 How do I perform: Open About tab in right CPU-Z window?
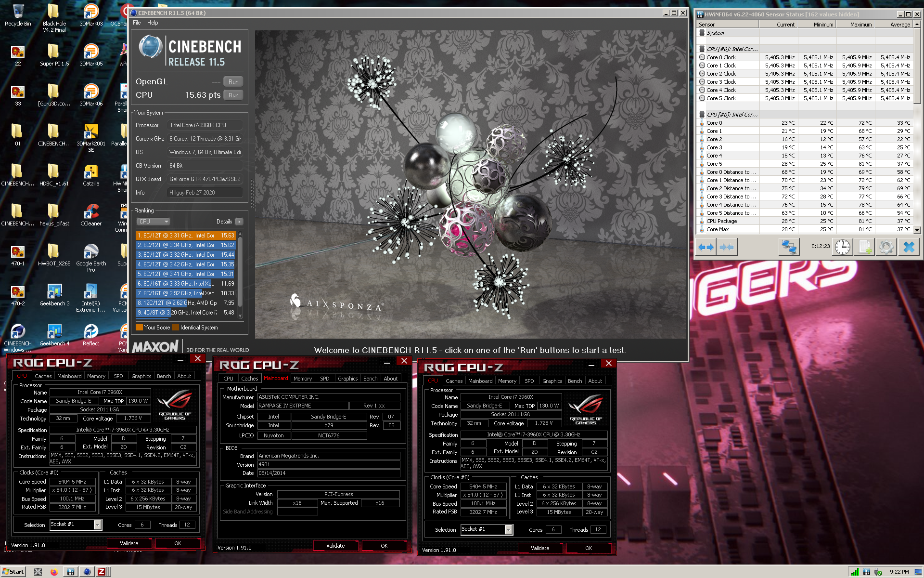[x=595, y=381]
